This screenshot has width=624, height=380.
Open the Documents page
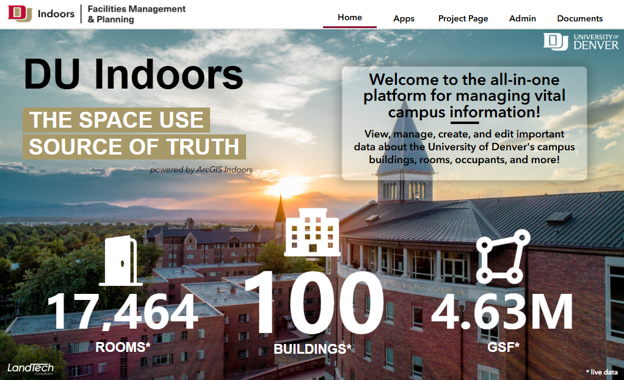click(580, 19)
